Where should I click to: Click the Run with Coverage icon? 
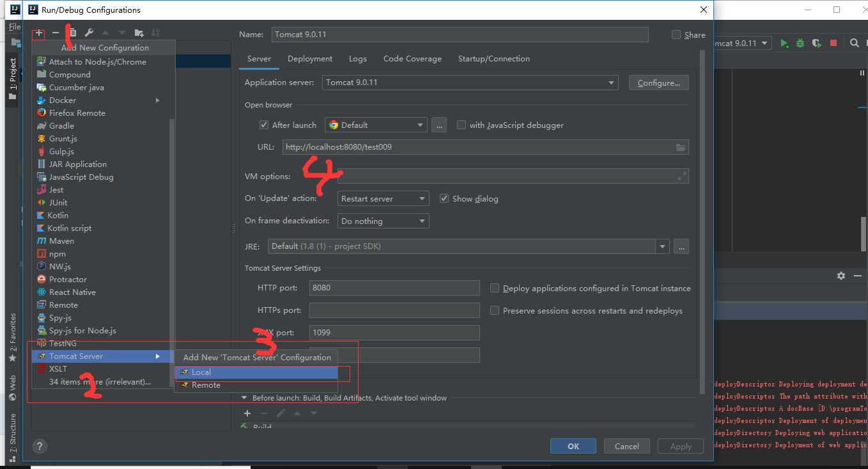click(x=817, y=43)
